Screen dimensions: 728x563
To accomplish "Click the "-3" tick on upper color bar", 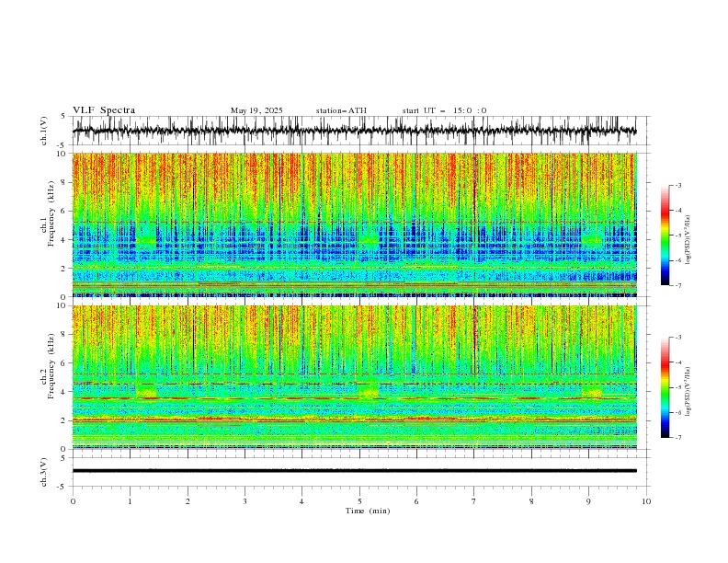I will click(678, 185).
